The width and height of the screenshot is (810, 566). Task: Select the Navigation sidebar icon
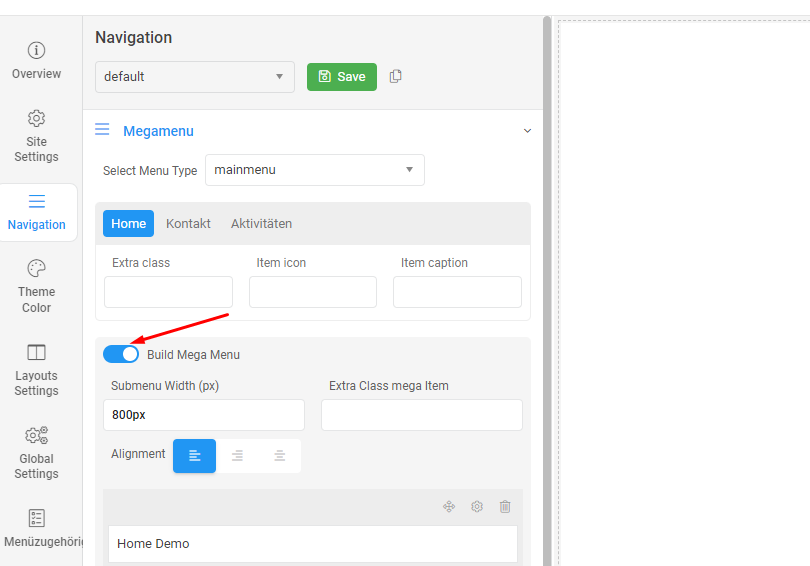point(37,201)
